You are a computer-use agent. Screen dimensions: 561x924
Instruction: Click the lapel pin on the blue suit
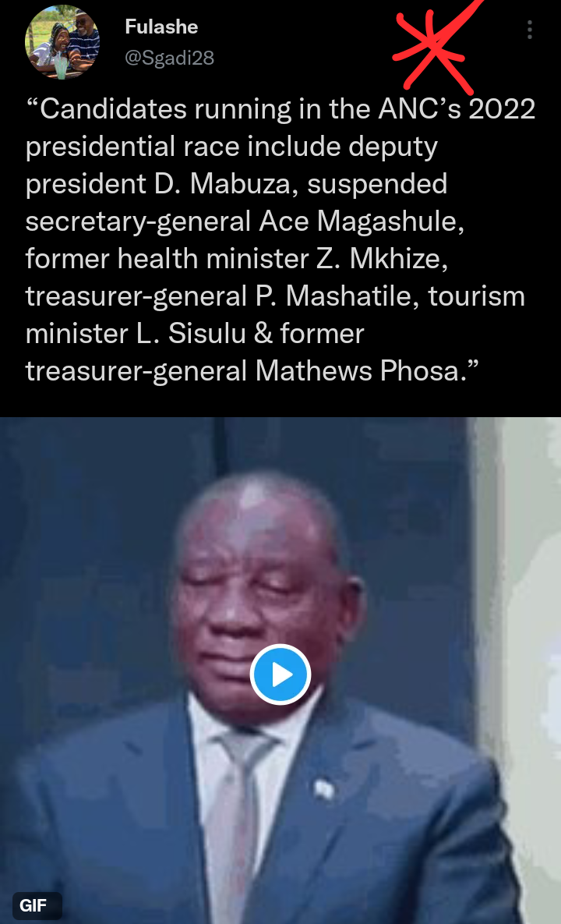[x=323, y=789]
